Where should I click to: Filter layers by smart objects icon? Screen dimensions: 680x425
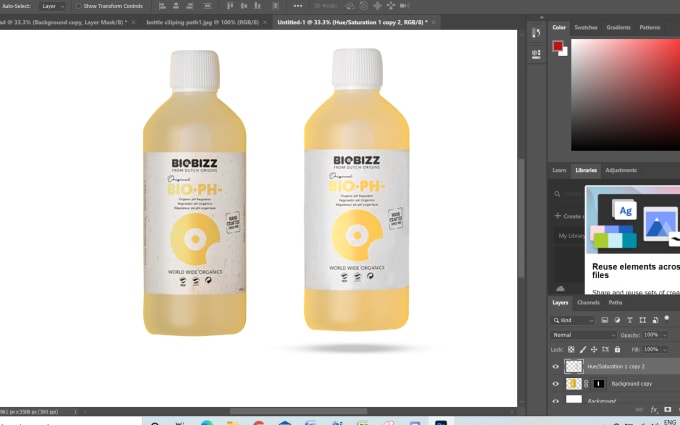point(655,320)
